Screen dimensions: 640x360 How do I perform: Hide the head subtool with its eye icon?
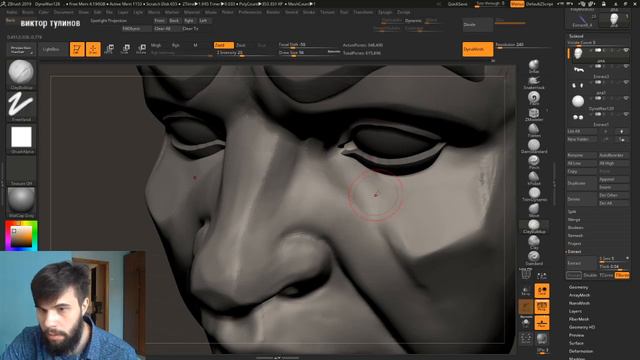[626, 51]
